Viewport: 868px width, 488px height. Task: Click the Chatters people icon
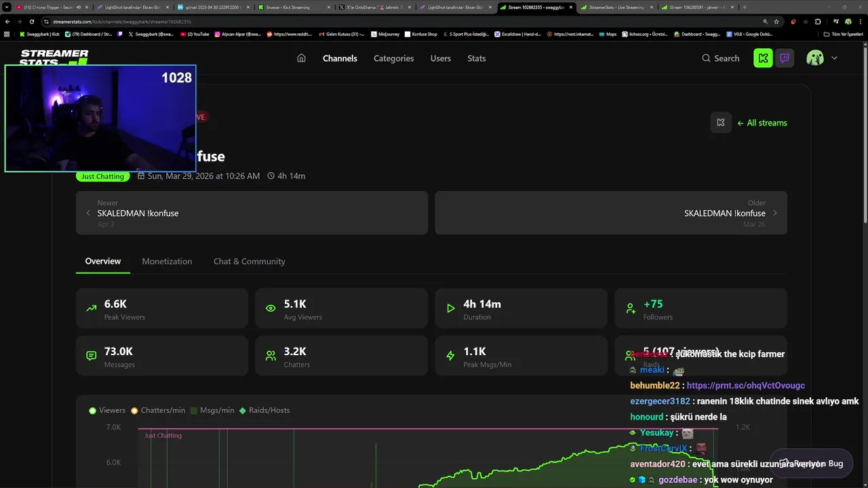point(271,356)
